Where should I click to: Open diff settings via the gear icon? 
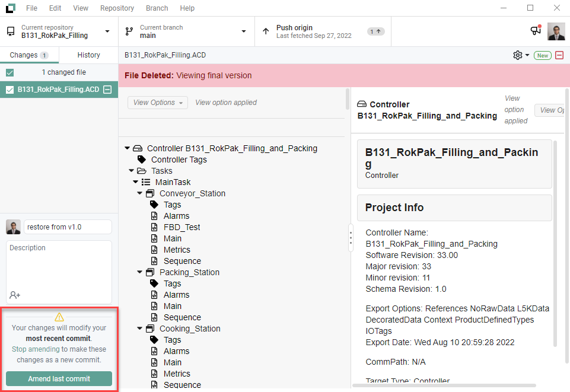click(x=517, y=55)
